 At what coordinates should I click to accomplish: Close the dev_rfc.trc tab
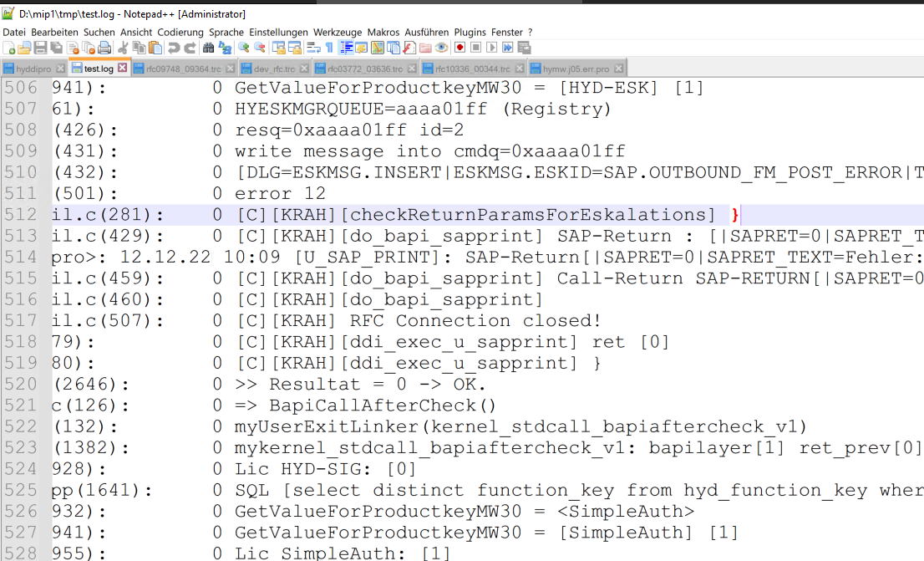point(304,69)
